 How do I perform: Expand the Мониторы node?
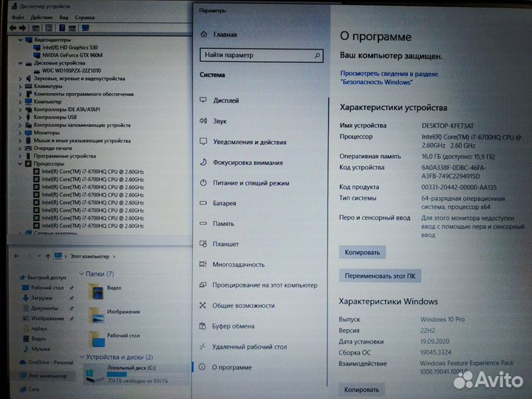pos(21,133)
